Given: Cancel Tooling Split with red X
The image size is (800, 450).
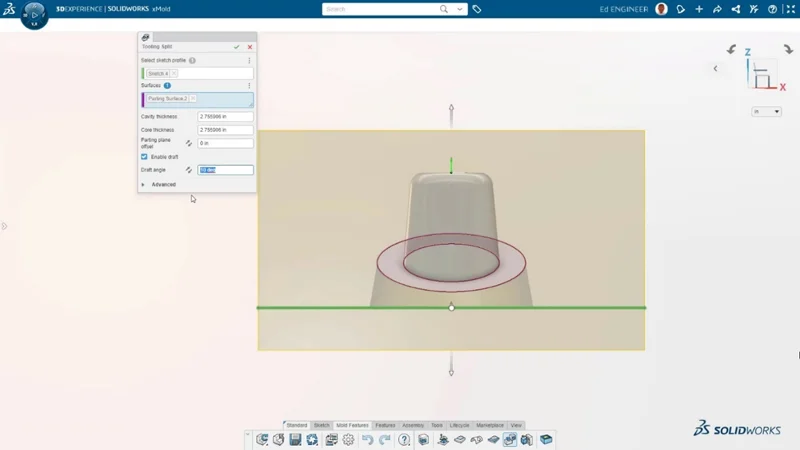Looking at the screenshot, I should pyautogui.click(x=250, y=47).
